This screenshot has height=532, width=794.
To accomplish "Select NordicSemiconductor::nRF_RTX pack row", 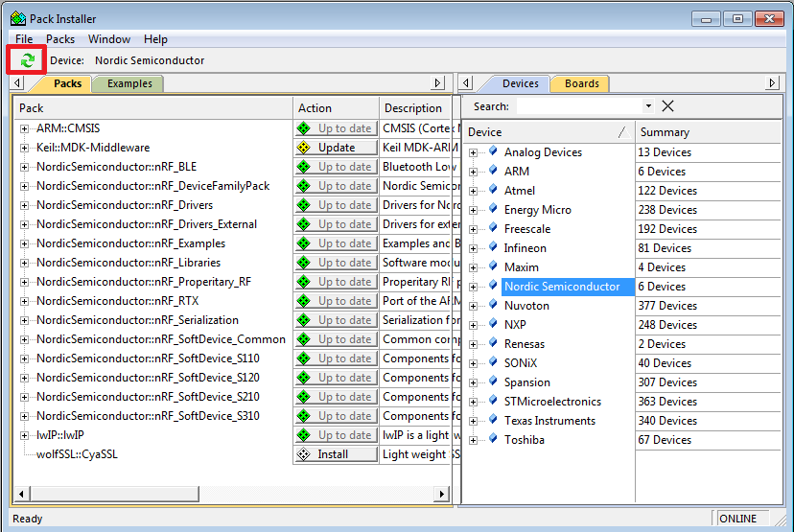I will (x=118, y=301).
